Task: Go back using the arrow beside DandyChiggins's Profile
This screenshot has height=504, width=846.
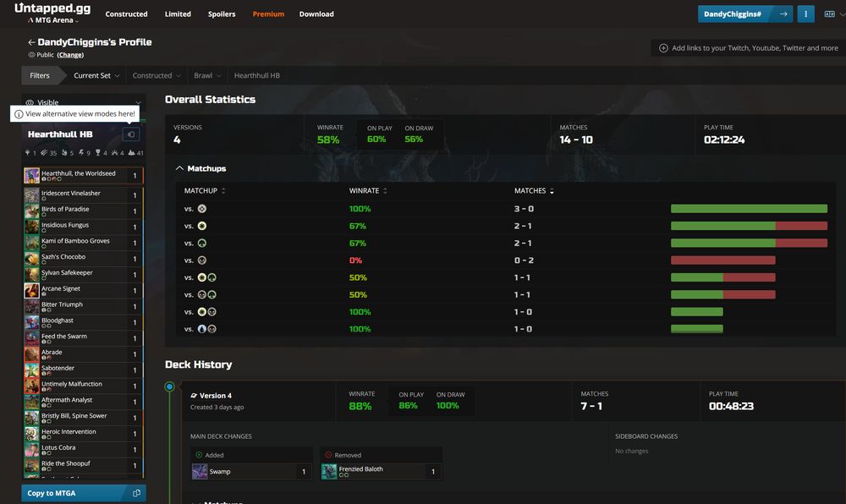Action: click(31, 42)
